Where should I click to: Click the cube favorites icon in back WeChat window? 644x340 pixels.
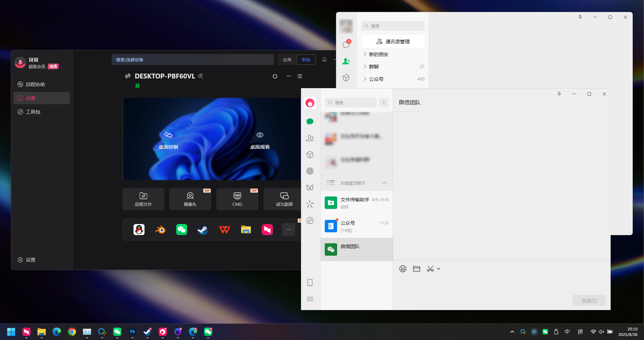click(x=346, y=78)
